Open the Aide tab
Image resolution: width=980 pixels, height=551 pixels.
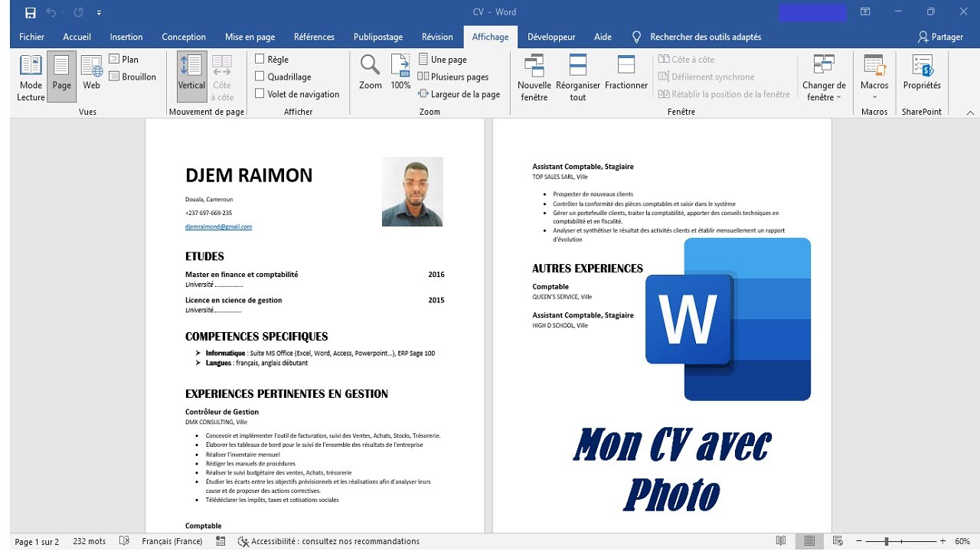603,37
